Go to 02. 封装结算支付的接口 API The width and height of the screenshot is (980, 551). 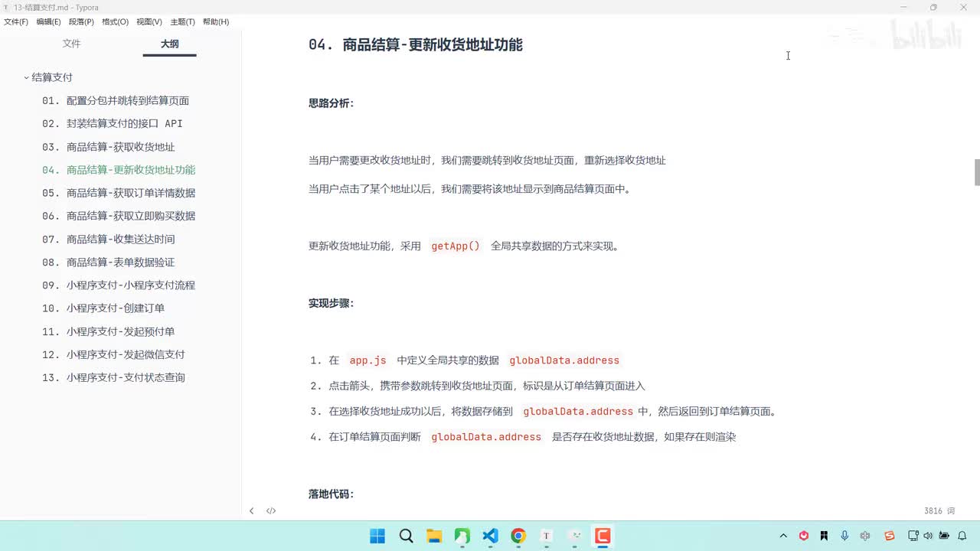113,123
